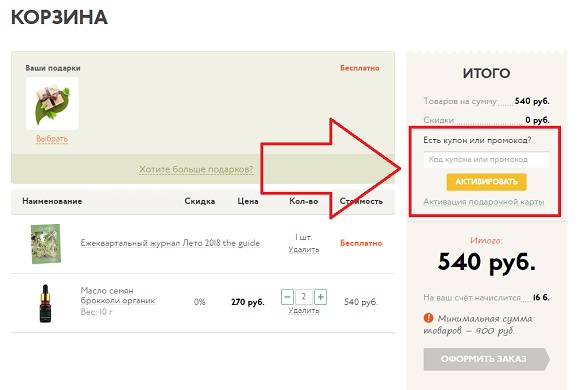This screenshot has width=580, height=390.
Task: Click the gift box icon image
Action: pyautogui.click(x=52, y=104)
